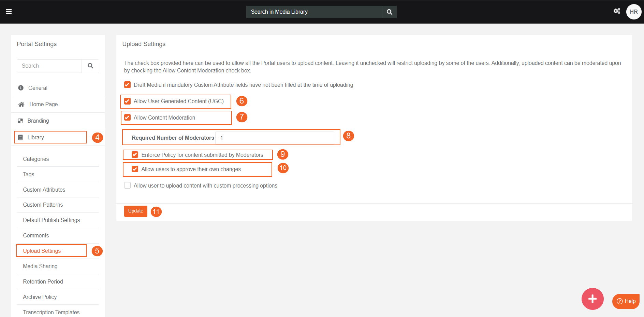This screenshot has width=644, height=317.
Task: Toggle Allow users to approve own changes
Action: tap(135, 169)
